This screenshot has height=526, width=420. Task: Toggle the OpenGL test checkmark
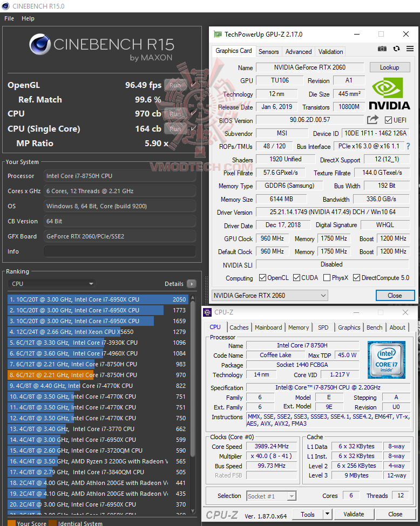pyautogui.click(x=193, y=85)
